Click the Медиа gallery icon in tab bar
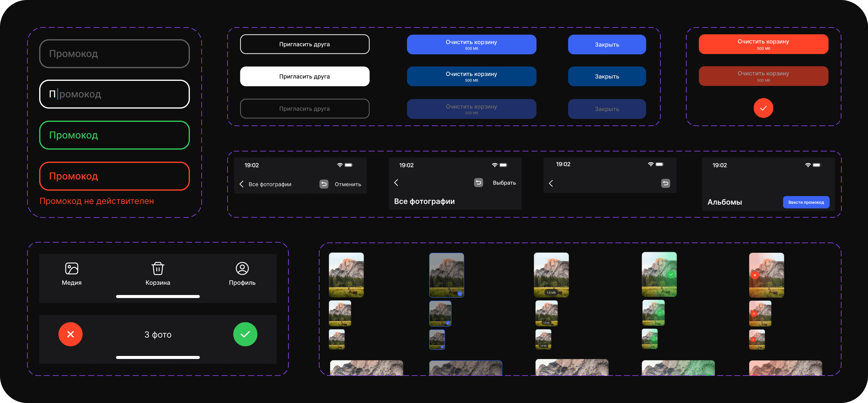The height and width of the screenshot is (403, 868). [x=71, y=268]
